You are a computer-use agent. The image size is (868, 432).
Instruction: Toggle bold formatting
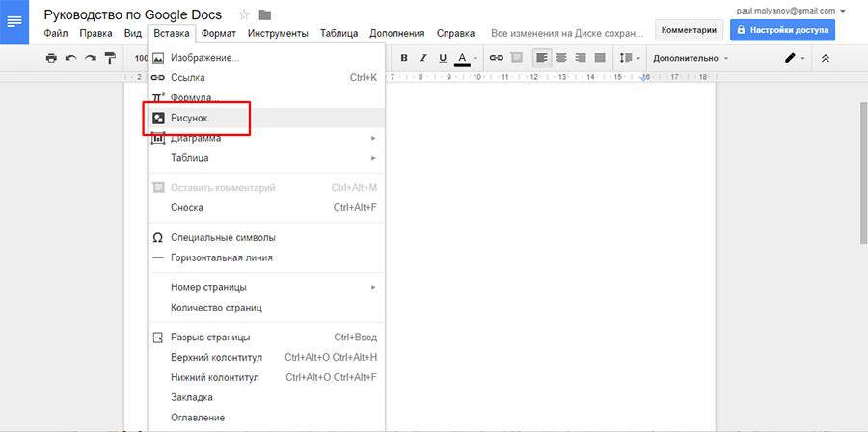click(403, 58)
